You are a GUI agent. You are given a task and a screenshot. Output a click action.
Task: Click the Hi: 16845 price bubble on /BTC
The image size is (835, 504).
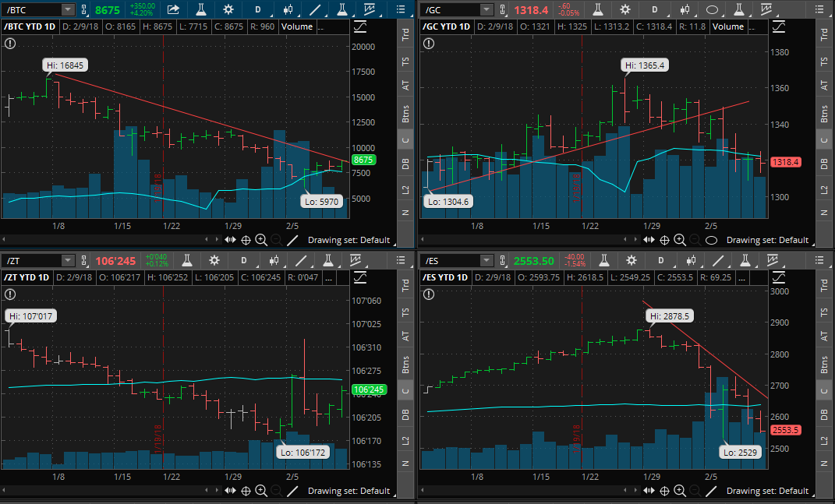(x=65, y=65)
